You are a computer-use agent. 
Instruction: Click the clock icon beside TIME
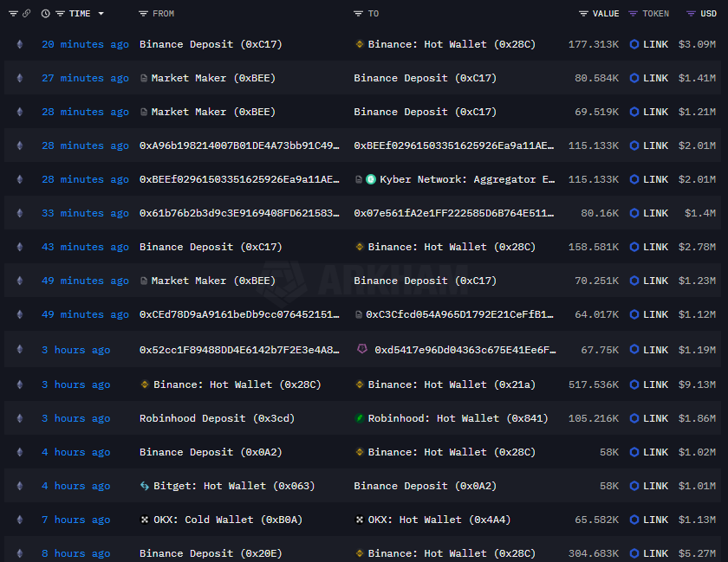[x=45, y=14]
